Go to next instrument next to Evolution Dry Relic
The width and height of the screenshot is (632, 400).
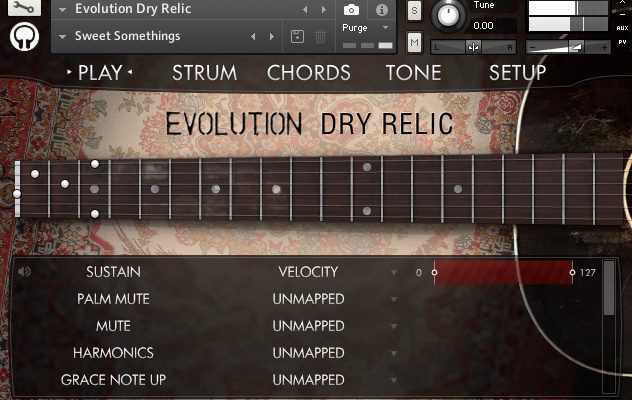[x=324, y=9]
